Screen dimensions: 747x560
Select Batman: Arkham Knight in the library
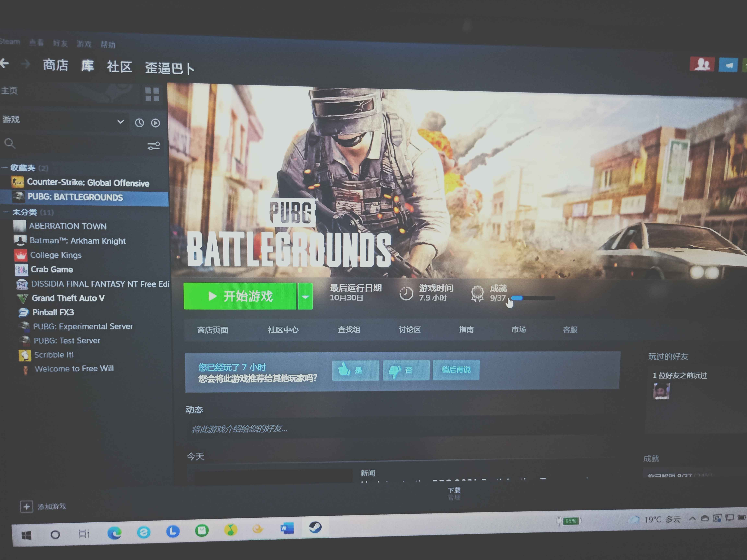point(77,241)
